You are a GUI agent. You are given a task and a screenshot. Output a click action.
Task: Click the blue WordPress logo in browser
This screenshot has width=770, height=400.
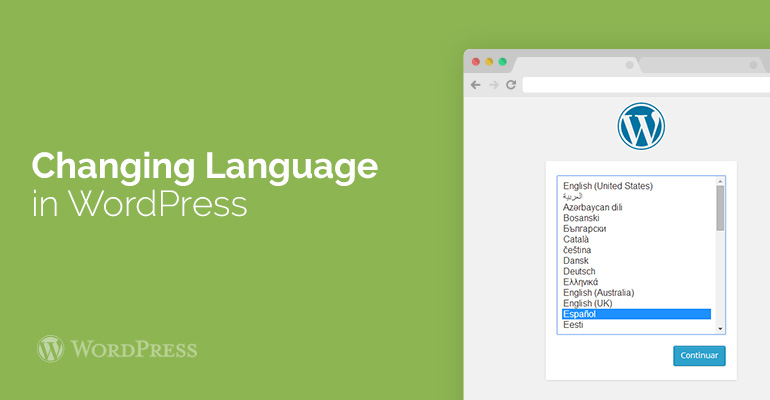(x=641, y=126)
